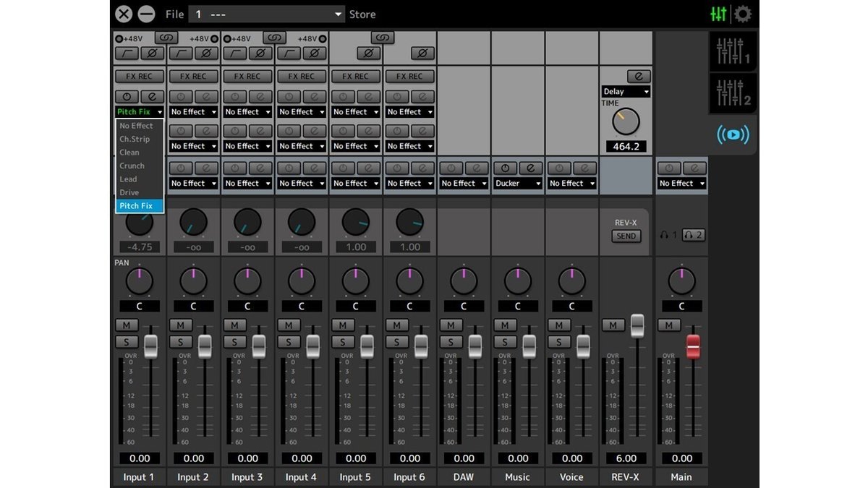Open the Delay effect type dropdown
Viewport: 868px width, 488px height.
coord(626,92)
